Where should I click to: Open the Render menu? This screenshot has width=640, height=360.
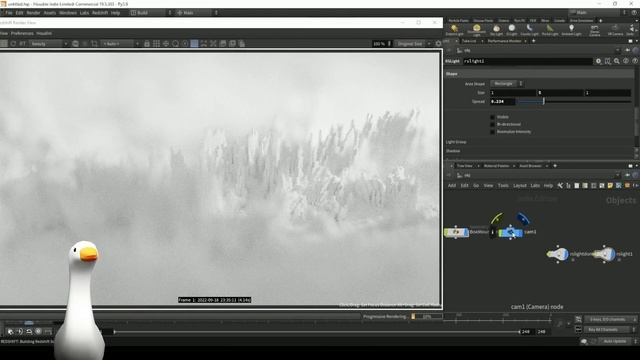(33, 13)
